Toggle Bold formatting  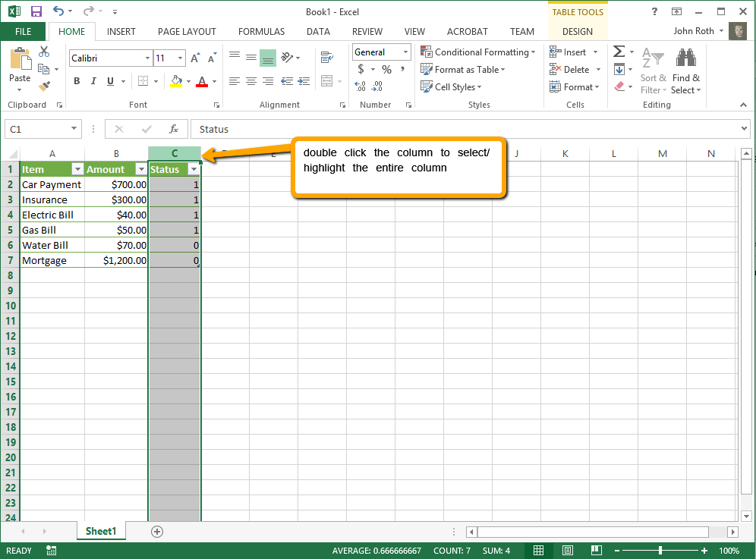76,80
